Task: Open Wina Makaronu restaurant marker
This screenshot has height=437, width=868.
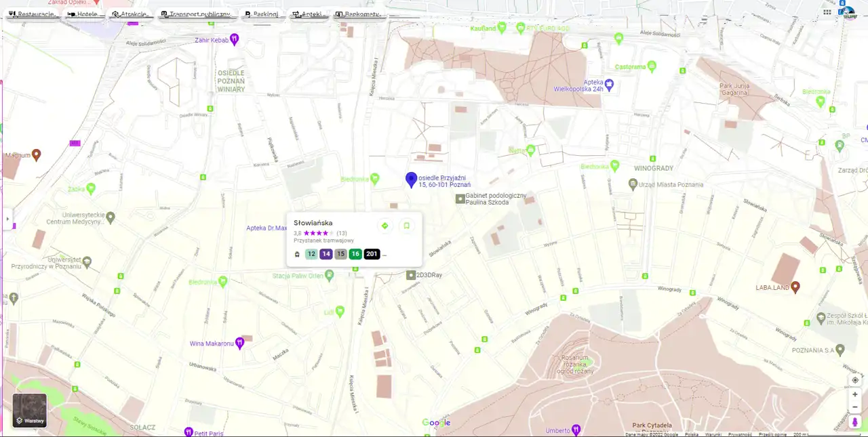Action: click(x=239, y=343)
